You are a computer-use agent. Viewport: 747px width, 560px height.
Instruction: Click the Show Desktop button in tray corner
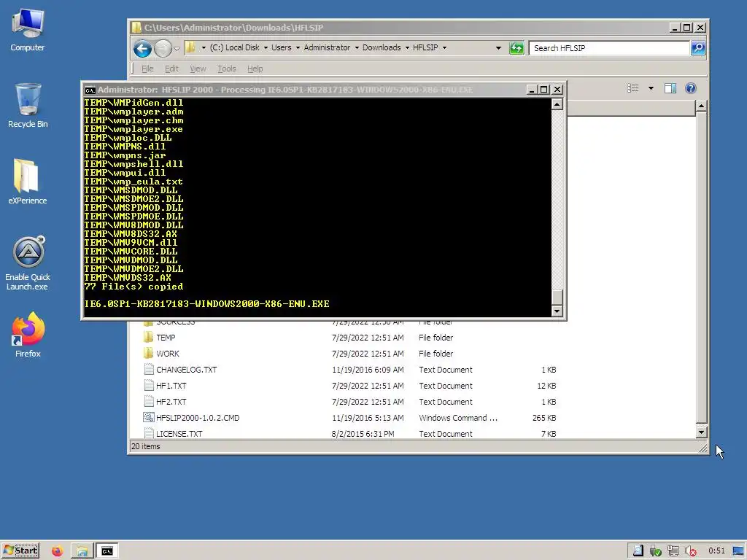[x=738, y=551]
